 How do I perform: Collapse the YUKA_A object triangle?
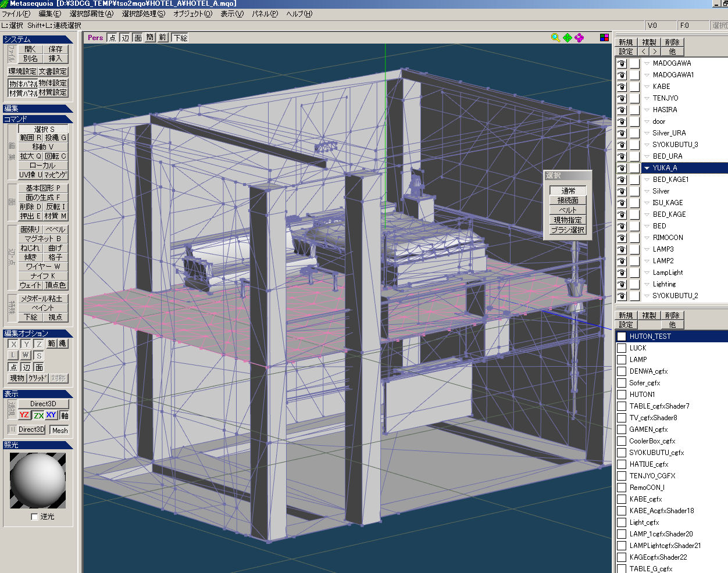[647, 168]
